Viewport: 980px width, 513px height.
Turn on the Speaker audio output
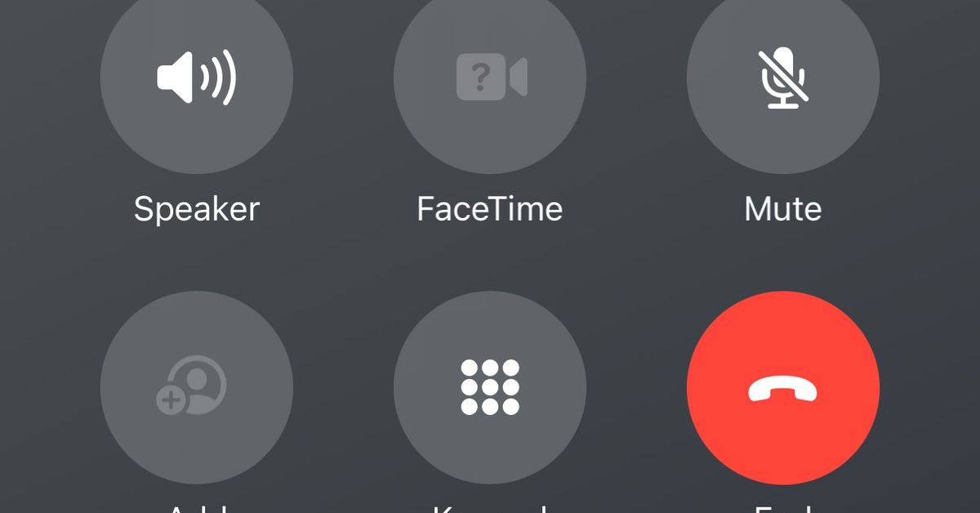[197, 77]
